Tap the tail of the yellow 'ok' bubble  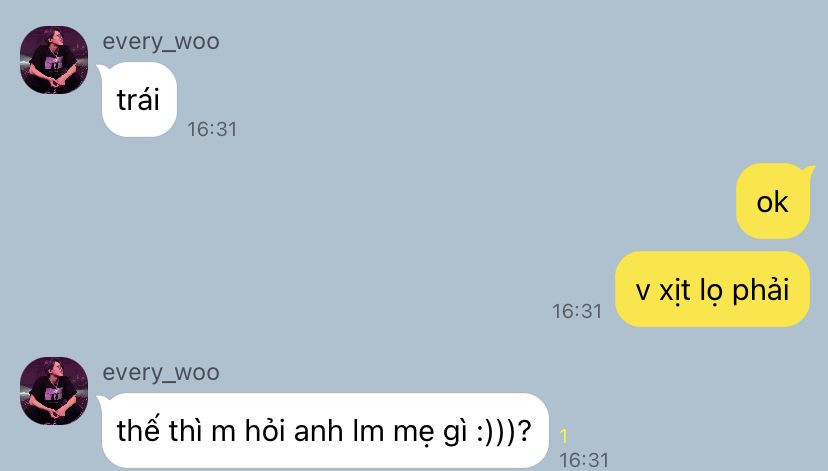(808, 170)
